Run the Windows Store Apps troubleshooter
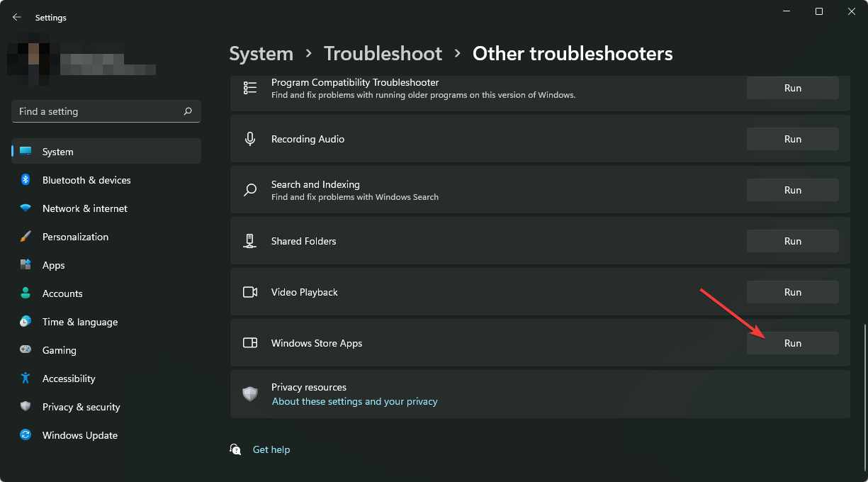The image size is (868, 482). [792, 343]
